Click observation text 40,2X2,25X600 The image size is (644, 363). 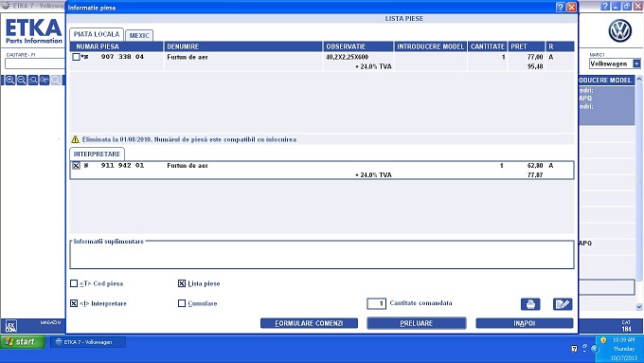[347, 57]
